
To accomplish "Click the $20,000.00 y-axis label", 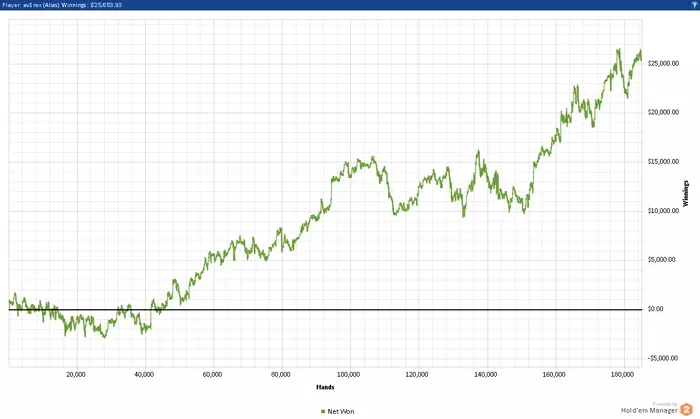I will point(663,112).
